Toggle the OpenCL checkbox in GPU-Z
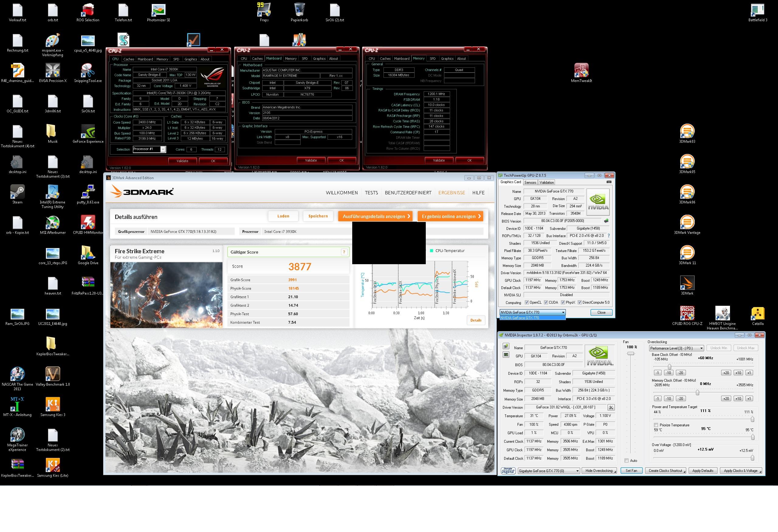778x532 pixels. (527, 302)
